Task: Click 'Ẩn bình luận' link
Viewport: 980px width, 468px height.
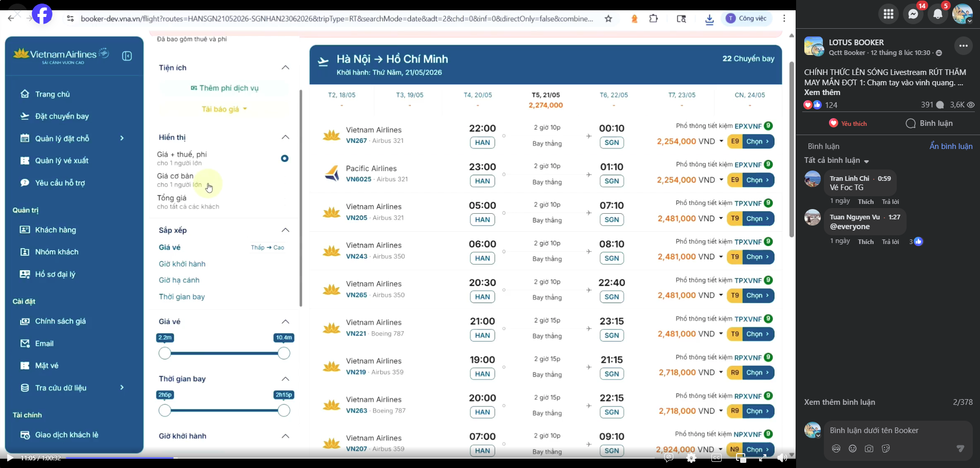Action: (x=951, y=146)
